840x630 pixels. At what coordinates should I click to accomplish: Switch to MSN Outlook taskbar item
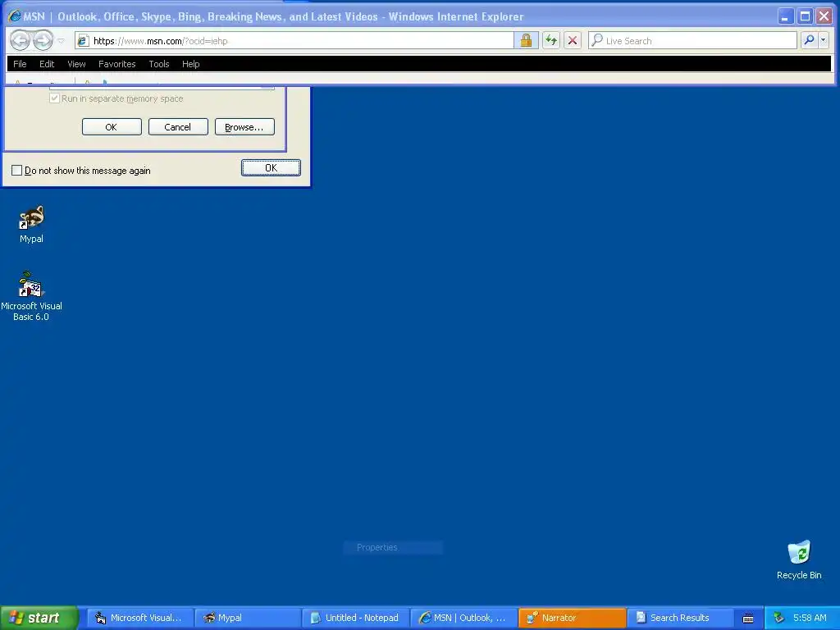click(463, 618)
